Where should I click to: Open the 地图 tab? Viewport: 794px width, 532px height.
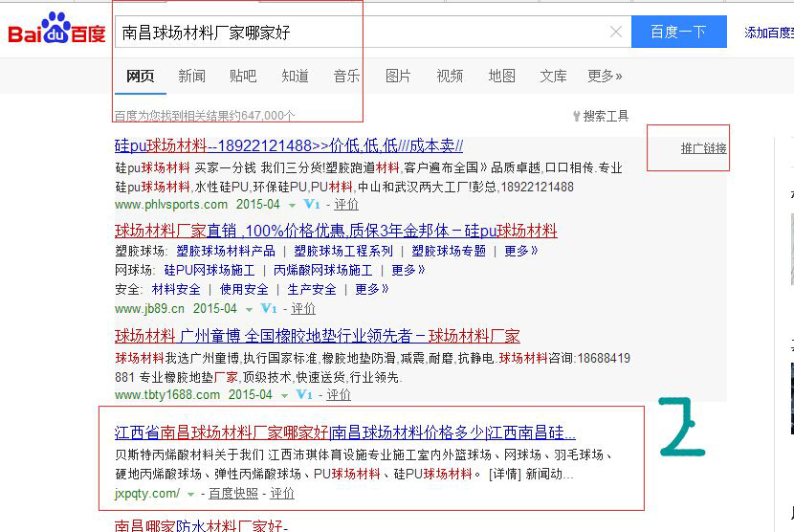click(502, 76)
